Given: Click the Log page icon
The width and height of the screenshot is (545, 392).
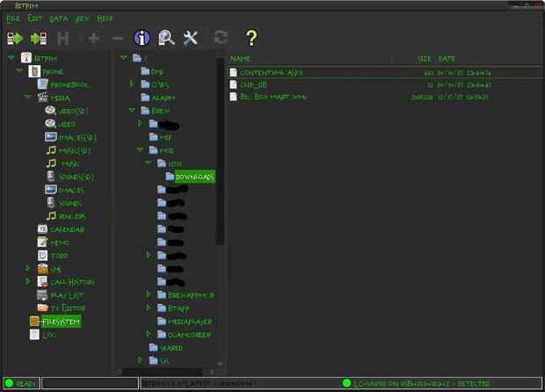Looking at the screenshot, I should (x=34, y=334).
